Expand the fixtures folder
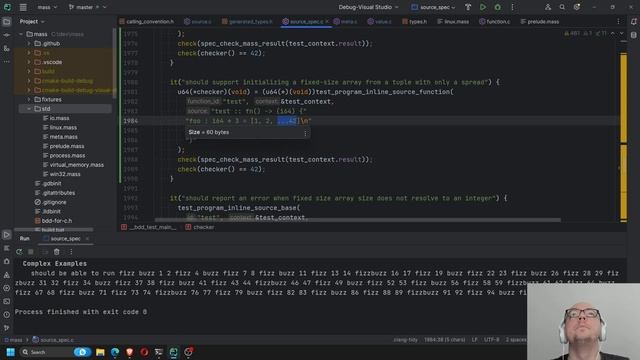Screen dimensions: 640x360 click(x=29, y=100)
